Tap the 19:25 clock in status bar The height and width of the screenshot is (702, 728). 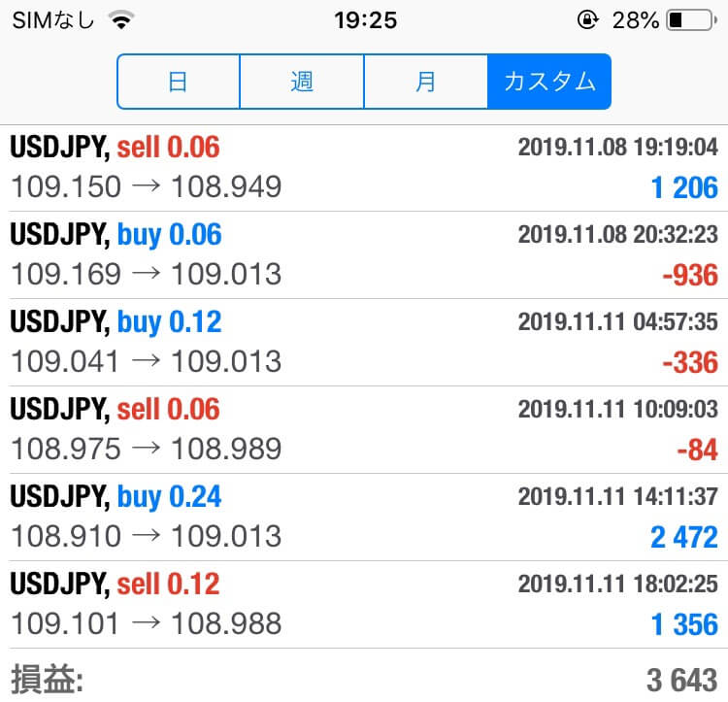tap(365, 20)
